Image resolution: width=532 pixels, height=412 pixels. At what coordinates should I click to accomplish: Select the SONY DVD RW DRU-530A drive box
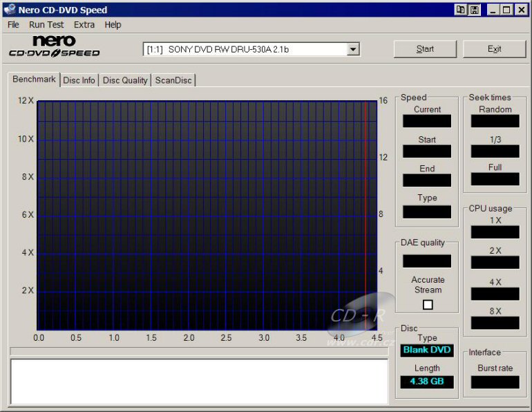(x=251, y=49)
